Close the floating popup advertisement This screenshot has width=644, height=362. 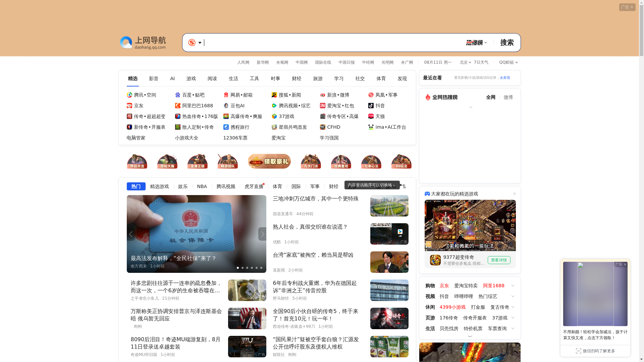pyautogui.click(x=625, y=264)
